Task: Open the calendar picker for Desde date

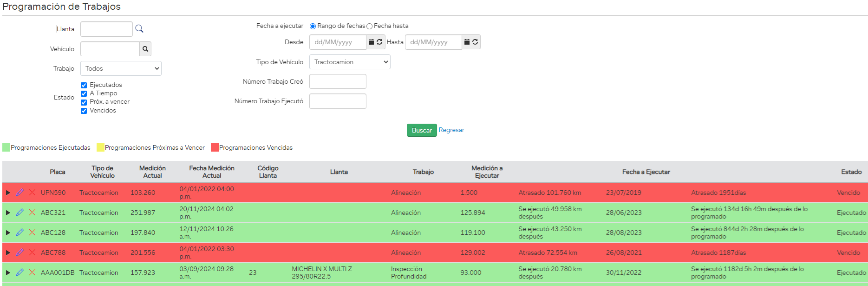Action: point(371,42)
